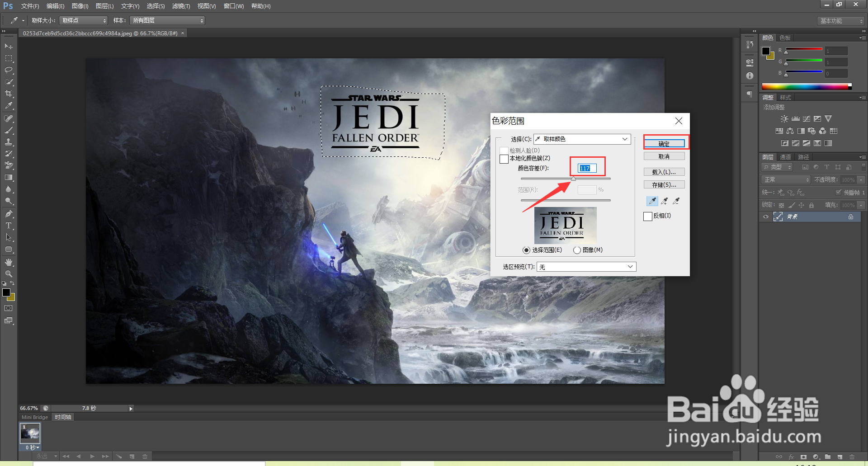This screenshot has height=466, width=868.
Task: Select the Lasso tool
Action: pos(9,70)
